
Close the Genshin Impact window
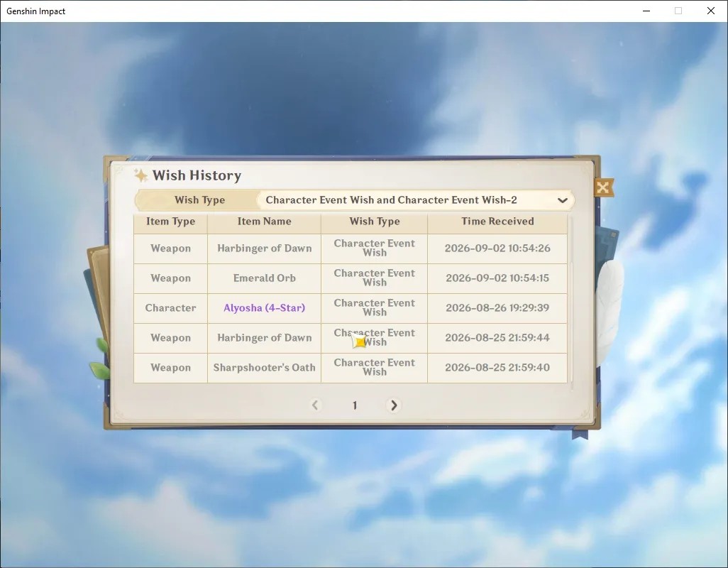click(x=711, y=11)
